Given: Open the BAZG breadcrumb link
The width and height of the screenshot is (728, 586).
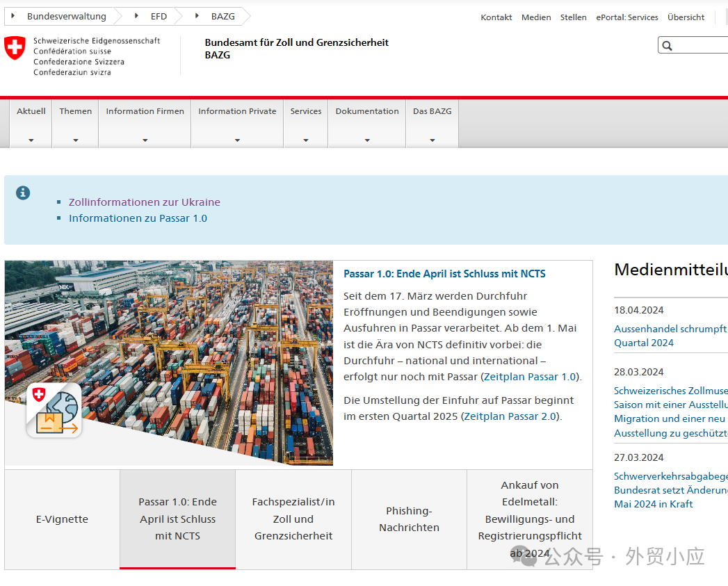Looking at the screenshot, I should (223, 16).
